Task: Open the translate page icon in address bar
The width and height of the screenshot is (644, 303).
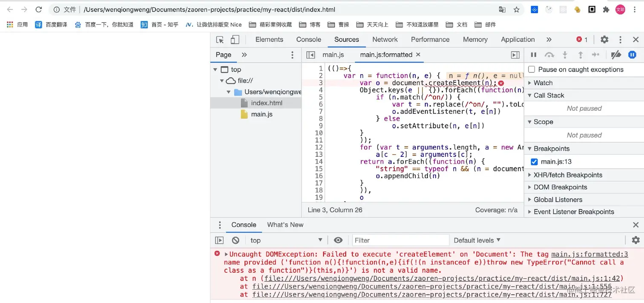Action: [x=502, y=9]
